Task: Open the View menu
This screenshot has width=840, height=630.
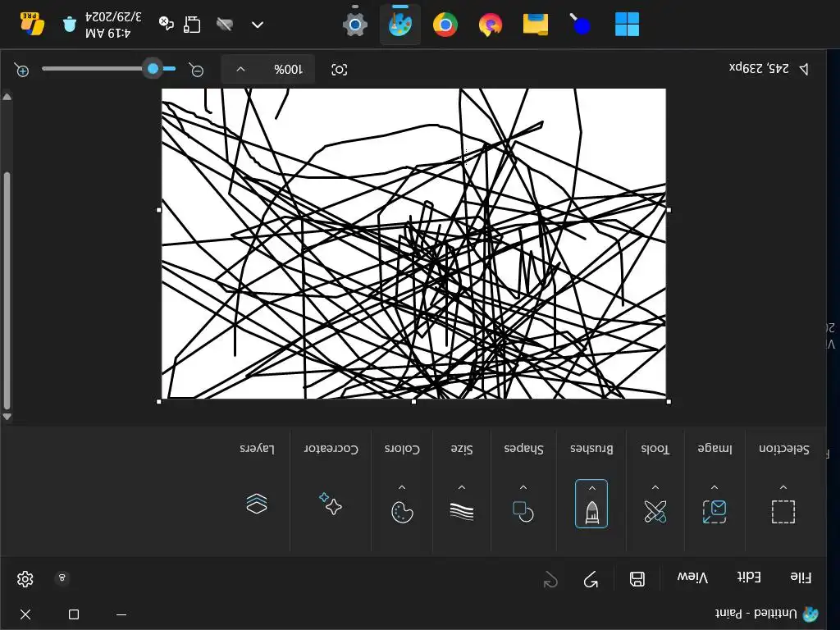Action: (692, 577)
